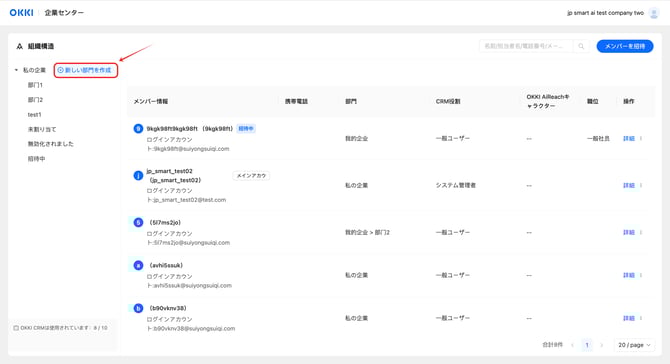Image resolution: width=670 pixels, height=364 pixels.
Task: Select 未割り当て in the organization tree
Action: (x=42, y=129)
